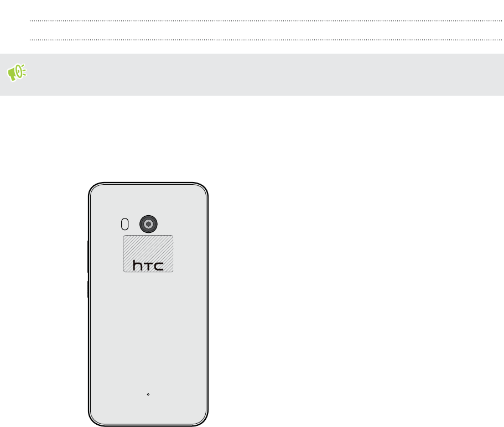Click the oval LED flash beside the camera
Viewport: 504px width, 427px height.
(x=124, y=224)
